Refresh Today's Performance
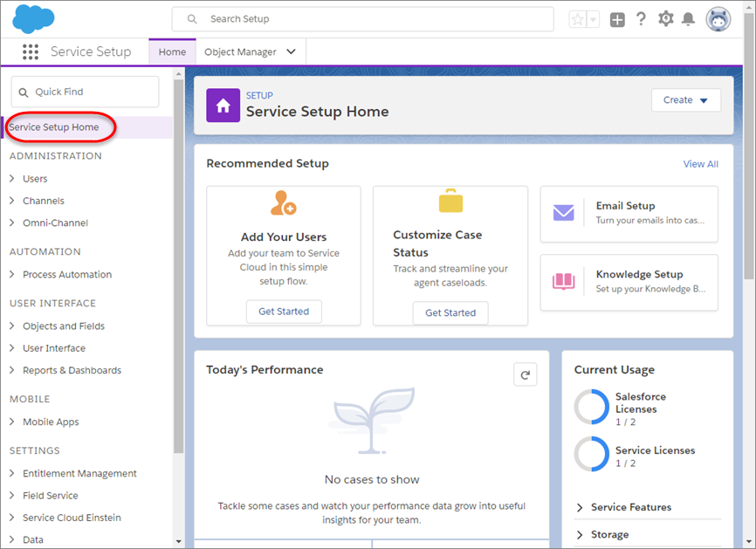This screenshot has height=549, width=756. tap(526, 374)
